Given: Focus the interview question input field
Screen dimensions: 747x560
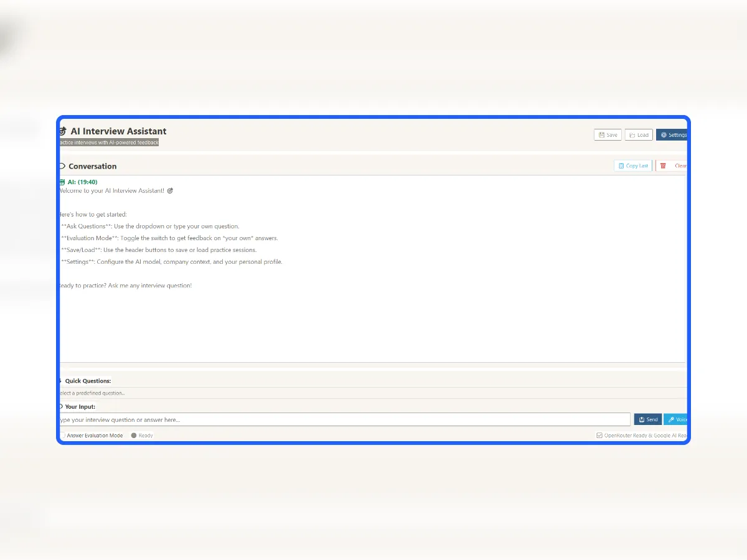Looking at the screenshot, I should click(x=344, y=419).
